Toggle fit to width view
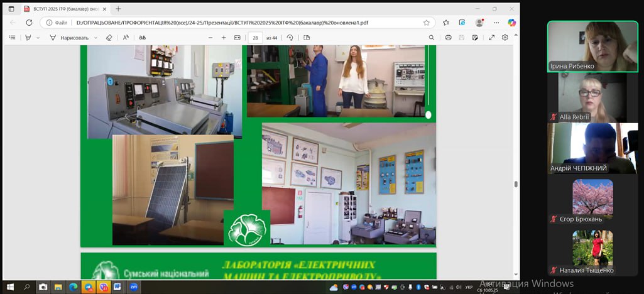 tap(237, 37)
